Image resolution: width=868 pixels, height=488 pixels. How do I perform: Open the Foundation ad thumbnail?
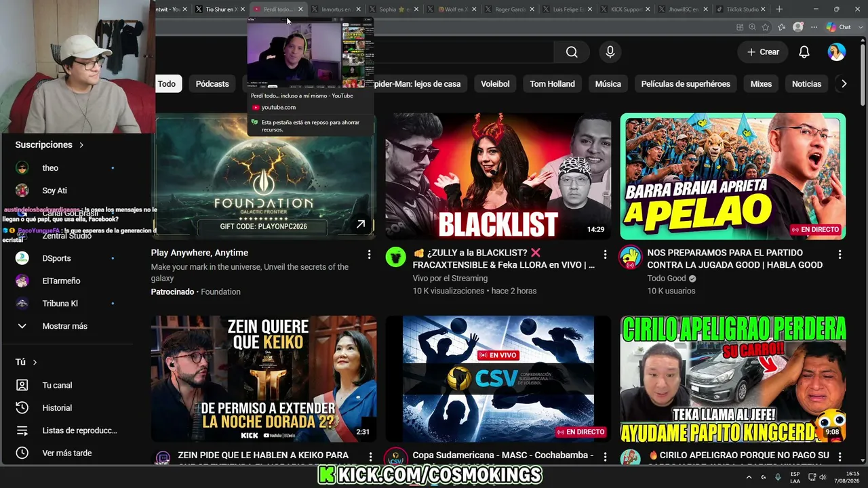[264, 176]
